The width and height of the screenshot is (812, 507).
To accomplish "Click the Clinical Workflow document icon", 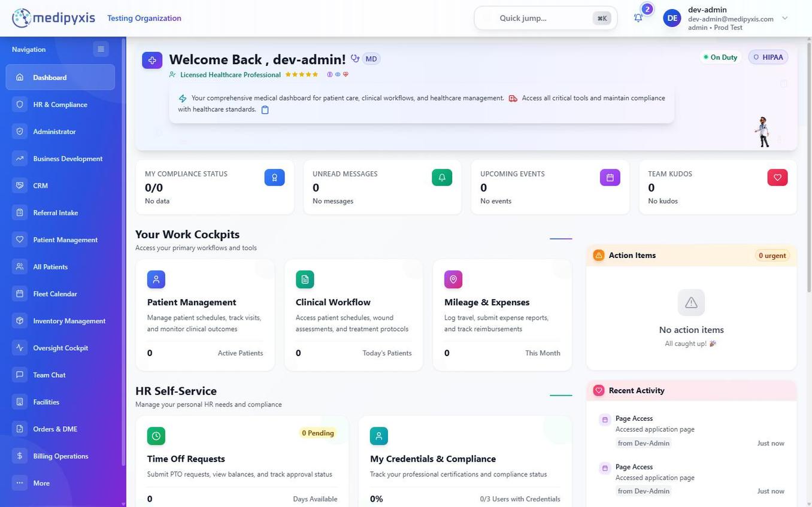I will point(305,280).
